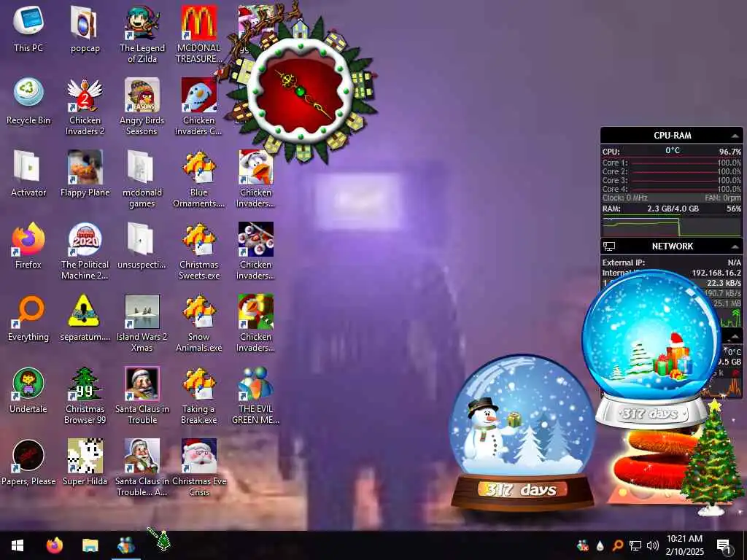This screenshot has height=560, width=747.
Task: Launch Firefox from the desktop
Action: (x=28, y=245)
